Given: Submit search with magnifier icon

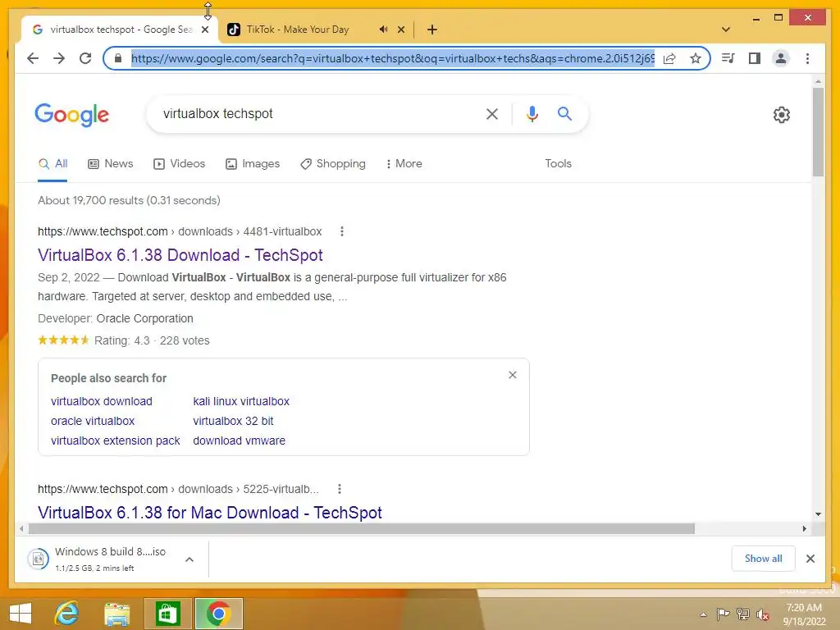Looking at the screenshot, I should pyautogui.click(x=564, y=113).
